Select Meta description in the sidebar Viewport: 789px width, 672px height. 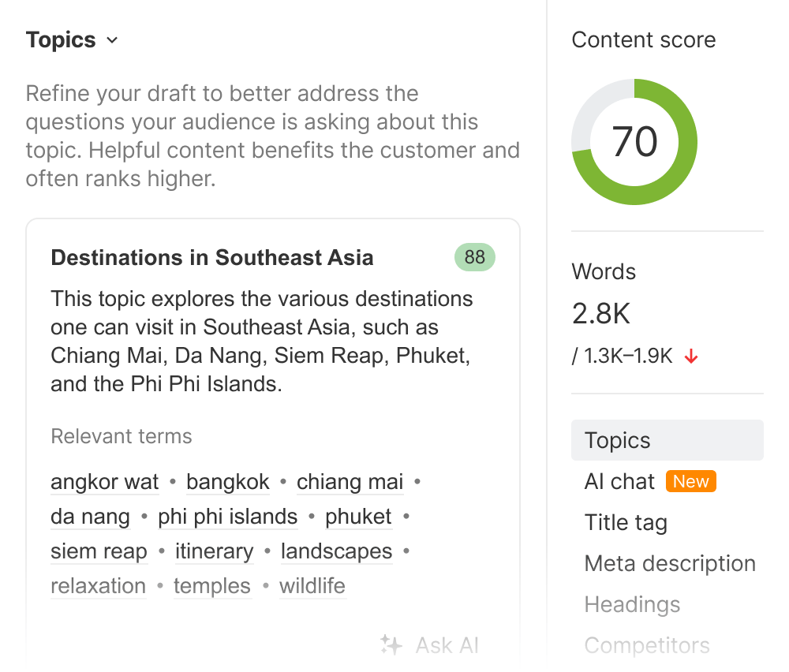tap(670, 563)
